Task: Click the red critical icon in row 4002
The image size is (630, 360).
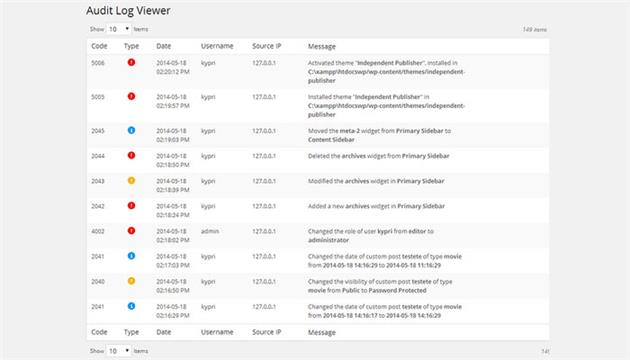Action: 131,231
